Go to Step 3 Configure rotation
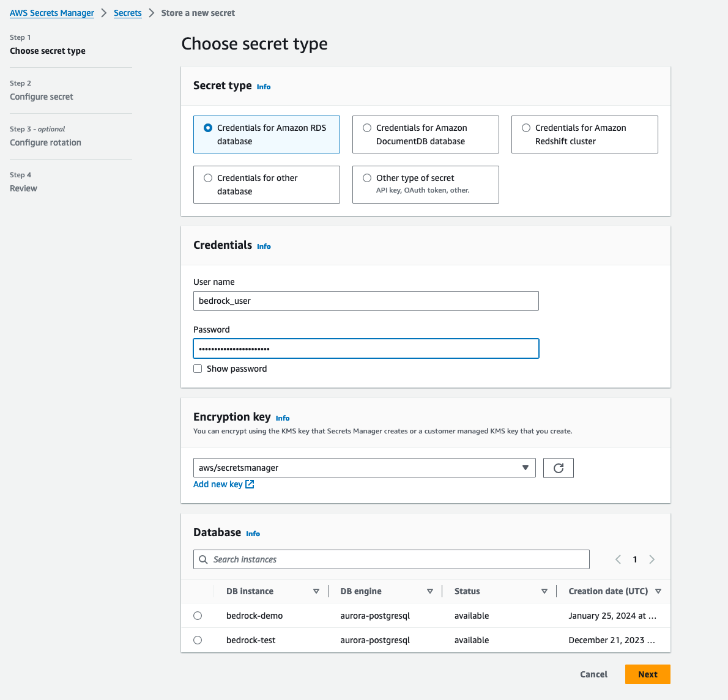The image size is (728, 700). tap(45, 143)
